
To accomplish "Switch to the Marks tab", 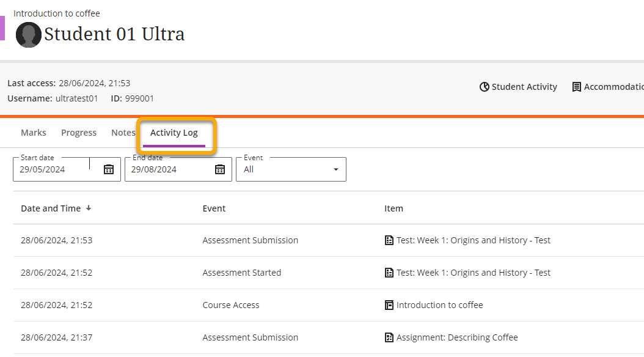I will point(34,133).
